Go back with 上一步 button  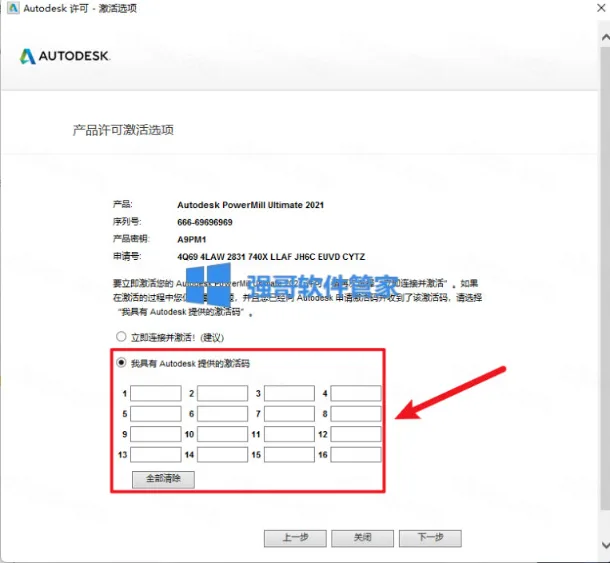(295, 538)
